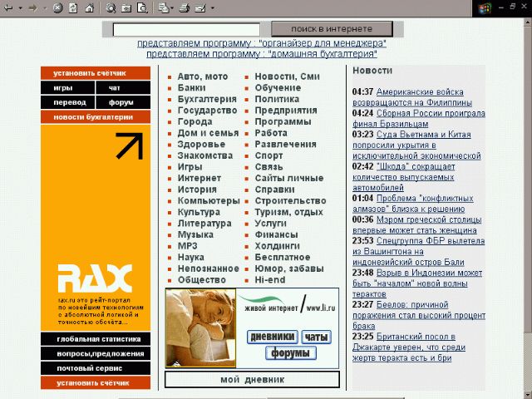Screen dimensions: 532x399
Task: Open 'органайзер для менеджера' program link
Action: (262, 43)
